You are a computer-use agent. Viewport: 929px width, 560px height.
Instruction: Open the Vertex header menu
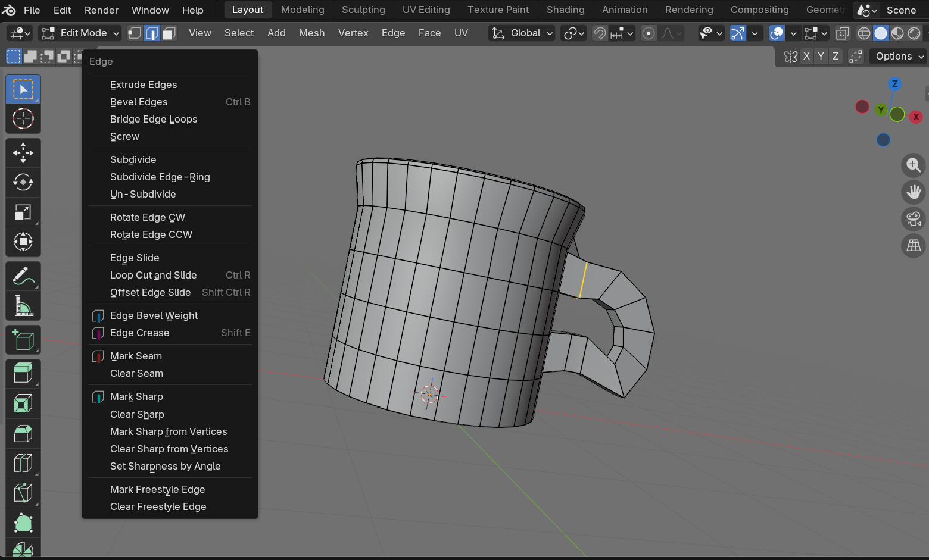(x=353, y=33)
